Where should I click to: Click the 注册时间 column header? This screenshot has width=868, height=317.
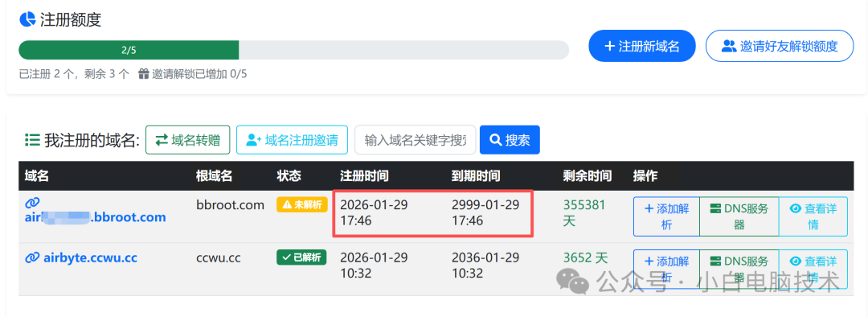coord(364,176)
